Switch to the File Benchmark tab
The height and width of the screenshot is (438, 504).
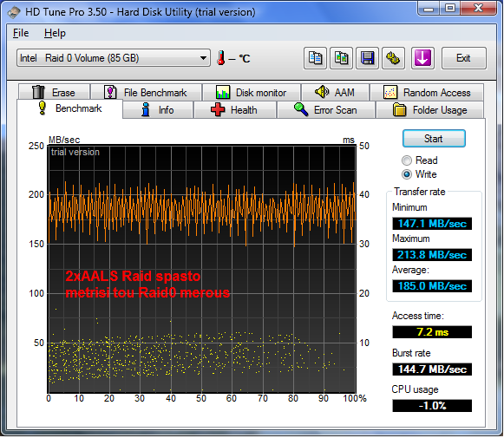tap(147, 93)
